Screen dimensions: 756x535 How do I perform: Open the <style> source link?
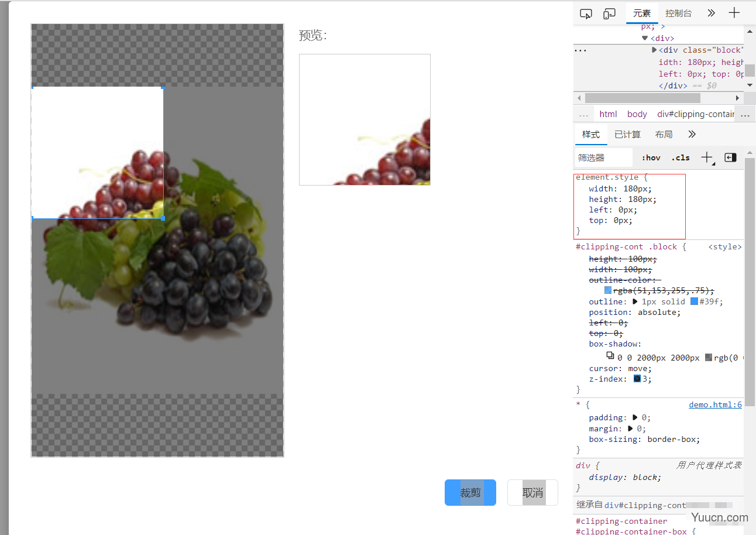tap(725, 247)
